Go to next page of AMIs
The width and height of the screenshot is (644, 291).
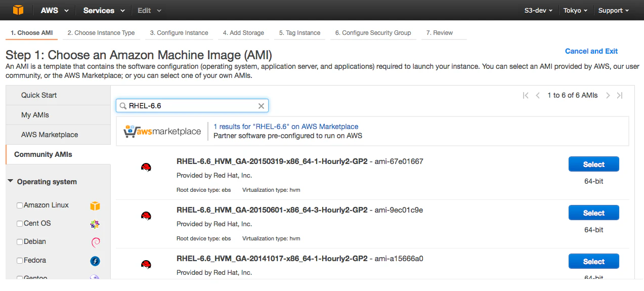coord(608,95)
